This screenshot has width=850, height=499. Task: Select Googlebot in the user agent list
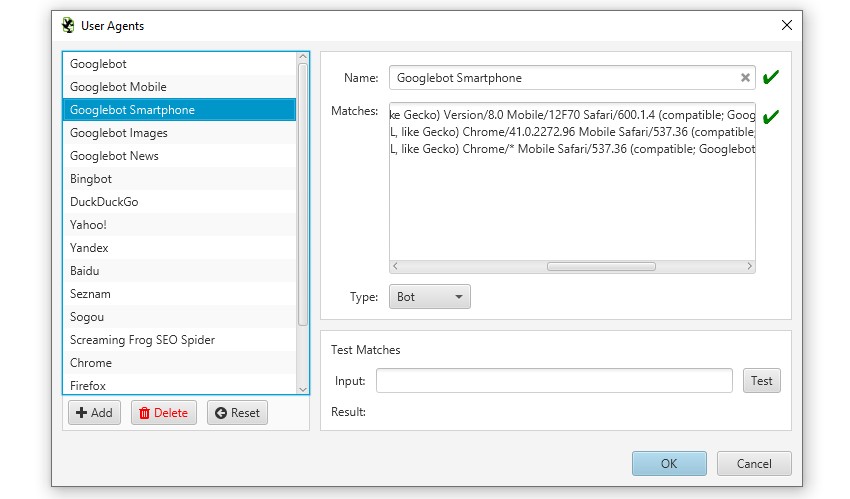(179, 64)
